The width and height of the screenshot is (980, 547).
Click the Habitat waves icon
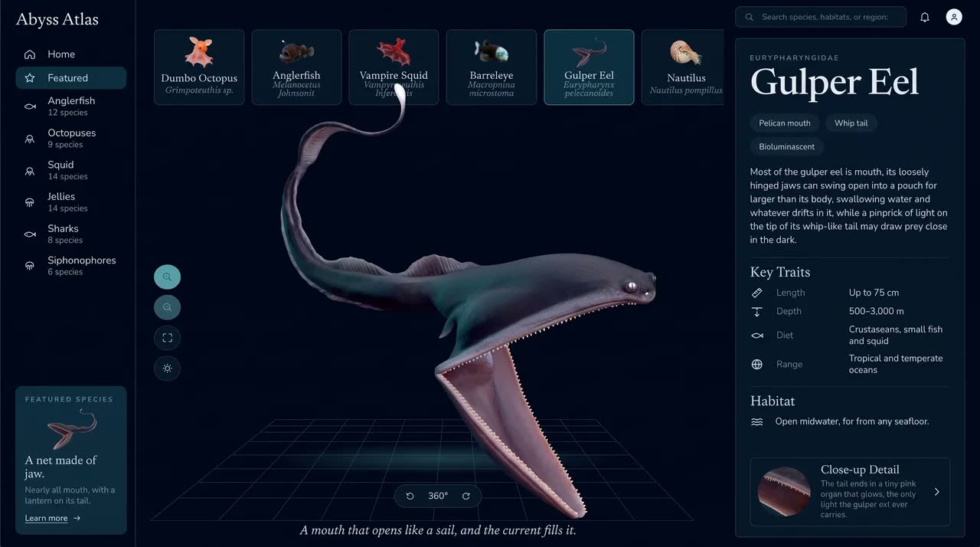(757, 422)
